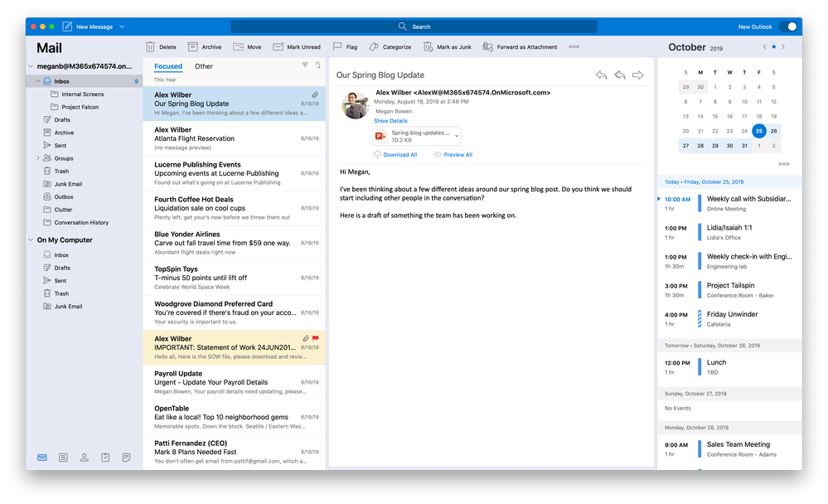Open Blue Yonder Airlines email
828x504 pixels.
pyautogui.click(x=235, y=243)
